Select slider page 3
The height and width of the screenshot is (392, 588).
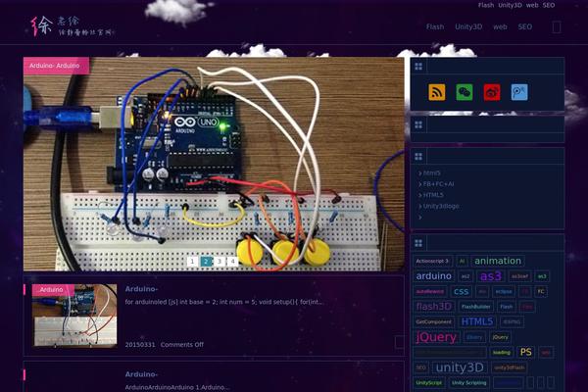(x=220, y=262)
